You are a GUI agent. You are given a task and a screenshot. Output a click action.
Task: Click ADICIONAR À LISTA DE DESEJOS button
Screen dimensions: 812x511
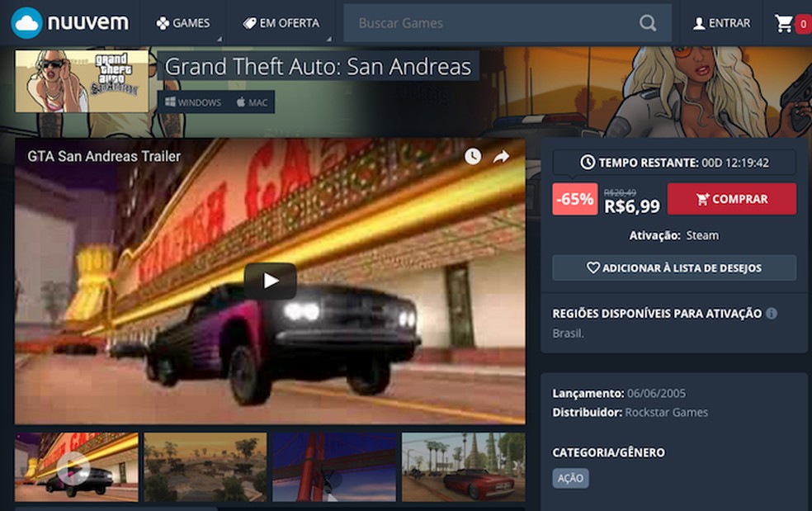click(674, 268)
